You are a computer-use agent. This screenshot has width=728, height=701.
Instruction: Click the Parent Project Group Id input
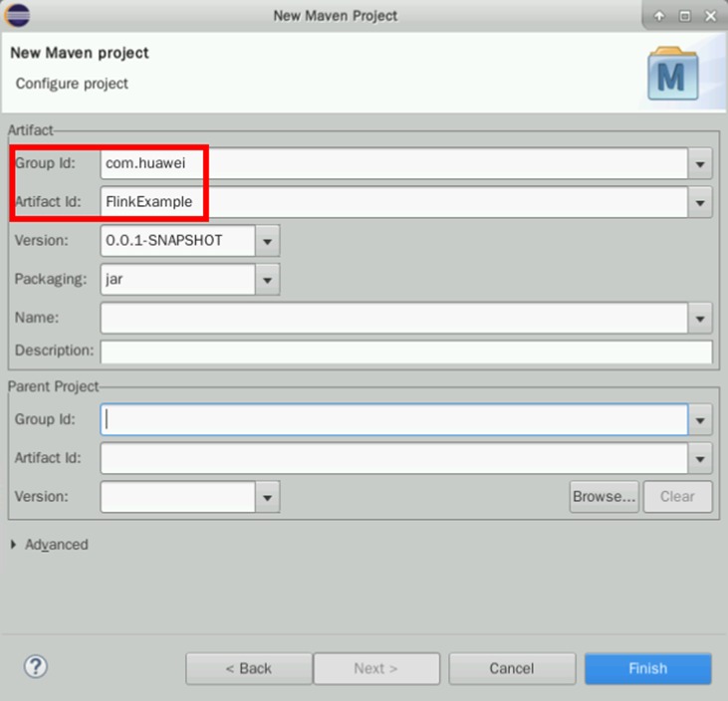click(393, 420)
